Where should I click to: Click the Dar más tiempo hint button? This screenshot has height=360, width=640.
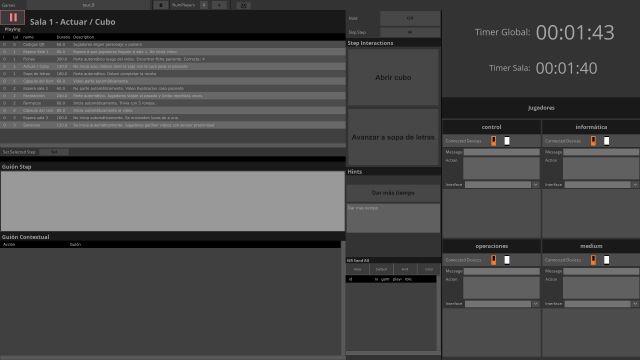point(393,193)
